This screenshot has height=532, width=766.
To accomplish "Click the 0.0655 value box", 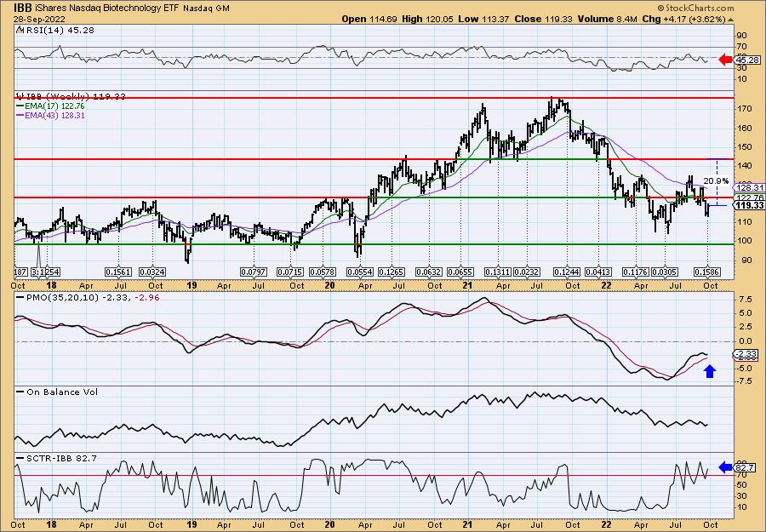I will pos(460,272).
